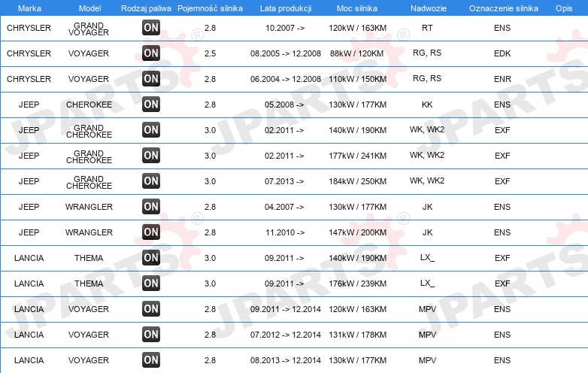The height and width of the screenshot is (373, 588).
Task: Click the EDK engine code cell
Action: tap(502, 53)
